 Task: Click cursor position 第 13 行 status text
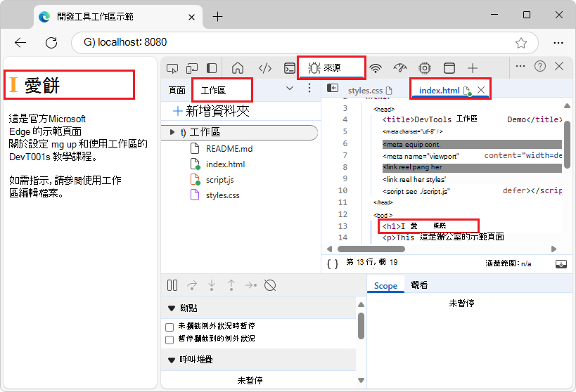coord(372,262)
